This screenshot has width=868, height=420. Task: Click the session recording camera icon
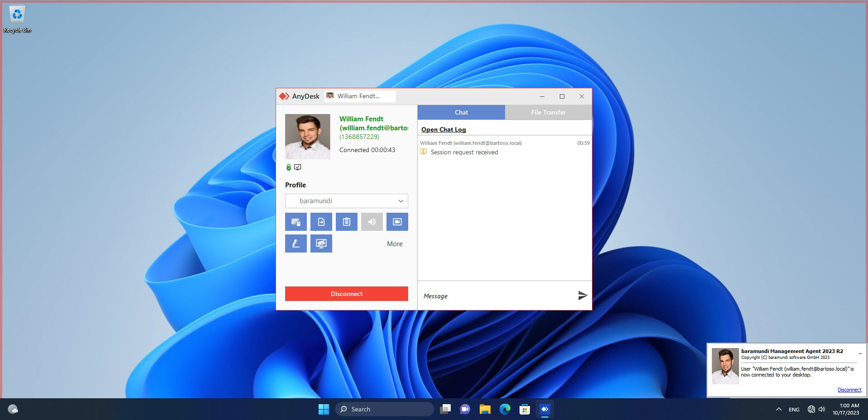click(x=397, y=222)
